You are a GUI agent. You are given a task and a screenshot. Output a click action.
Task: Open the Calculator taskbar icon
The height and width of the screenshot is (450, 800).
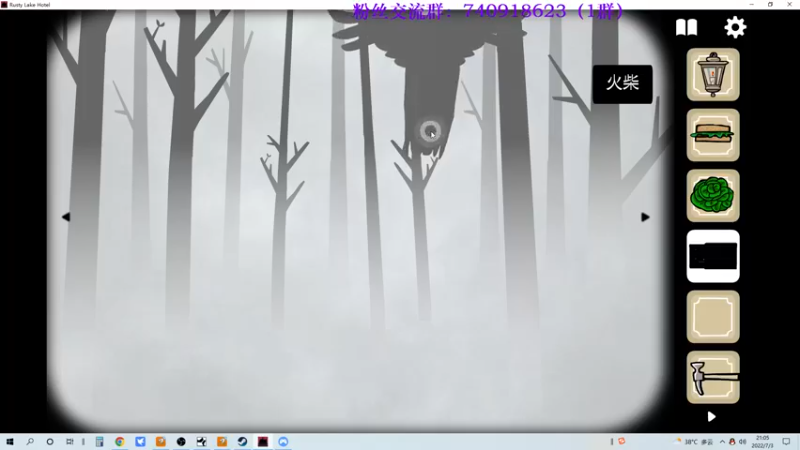click(x=99, y=441)
